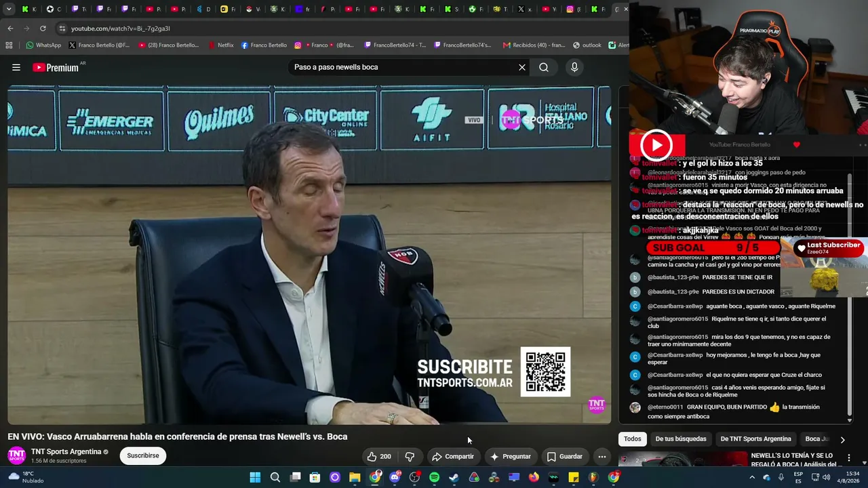The height and width of the screenshot is (488, 868).
Task: Select the 'Todos' filter chip
Action: pos(632,439)
